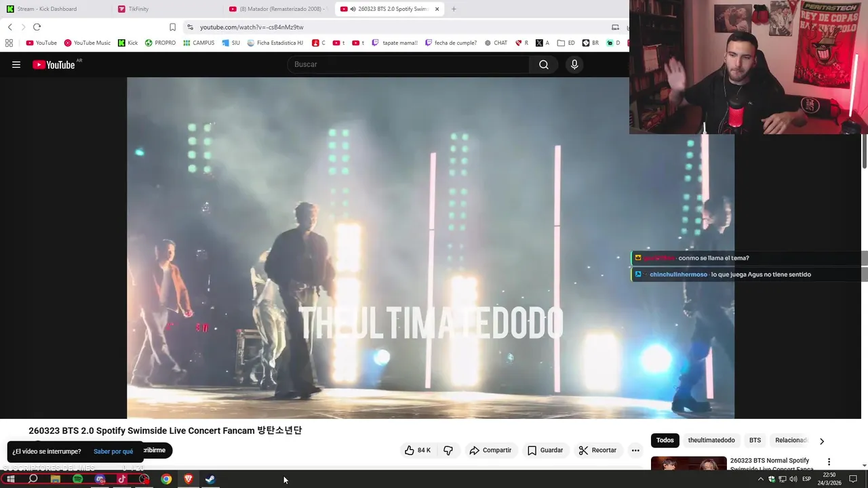The height and width of the screenshot is (488, 868).
Task: Open the YouTube guide hamburger menu
Action: point(16,64)
